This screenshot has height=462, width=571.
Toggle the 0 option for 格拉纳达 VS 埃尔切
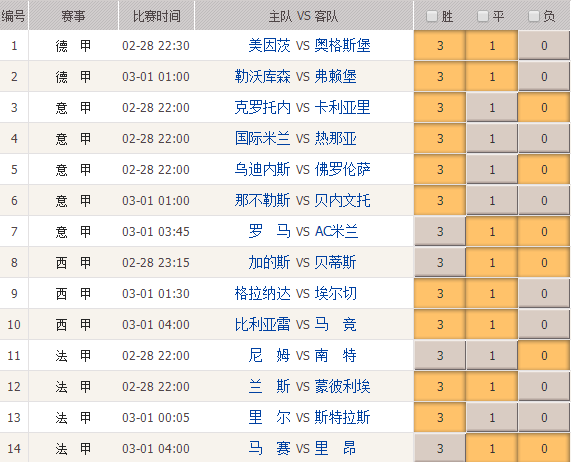point(544,293)
